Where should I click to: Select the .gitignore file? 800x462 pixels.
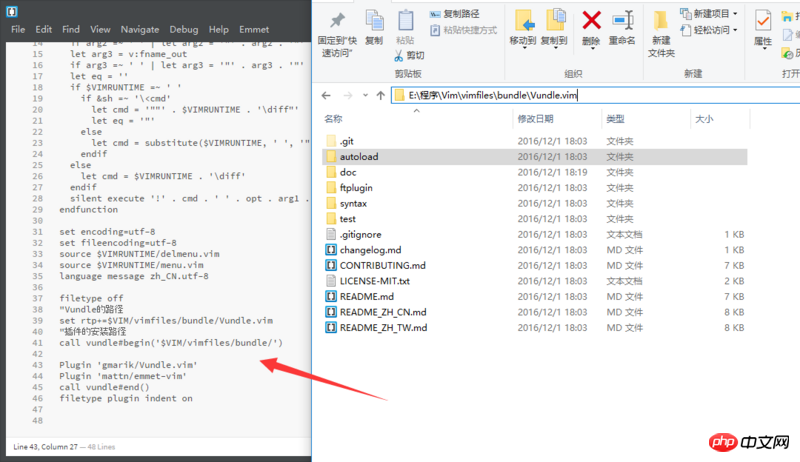(535, 235)
